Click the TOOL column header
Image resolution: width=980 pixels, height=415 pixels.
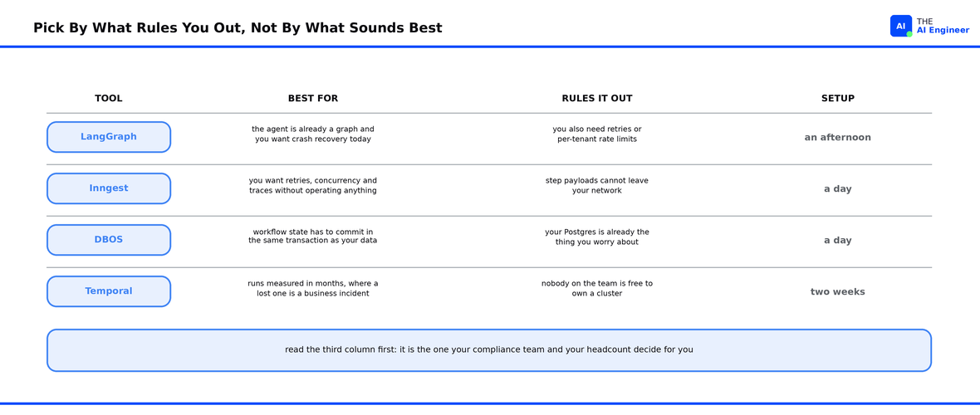[x=109, y=98]
